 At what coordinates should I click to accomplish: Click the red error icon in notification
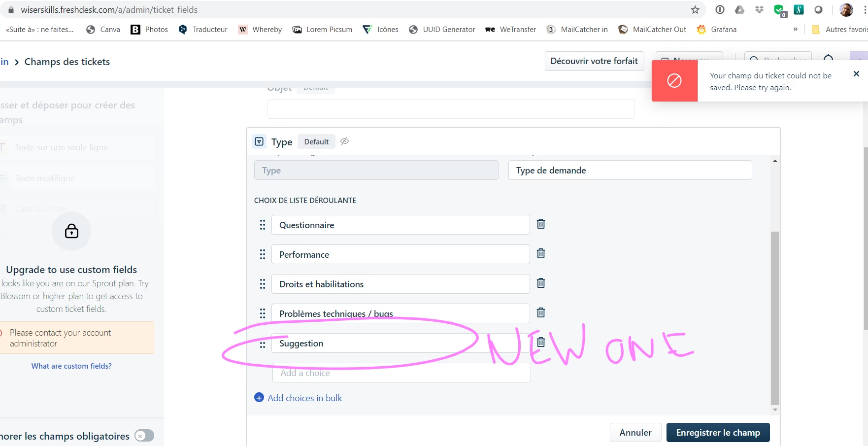[x=674, y=81]
